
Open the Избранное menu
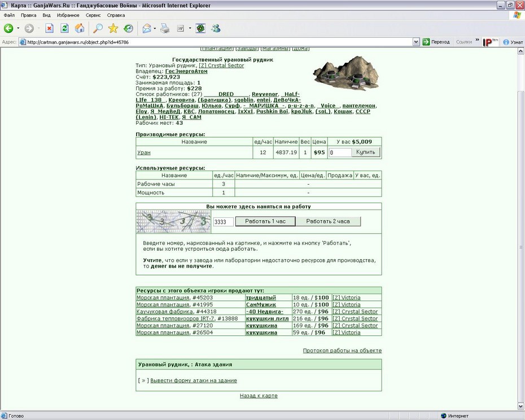point(68,15)
